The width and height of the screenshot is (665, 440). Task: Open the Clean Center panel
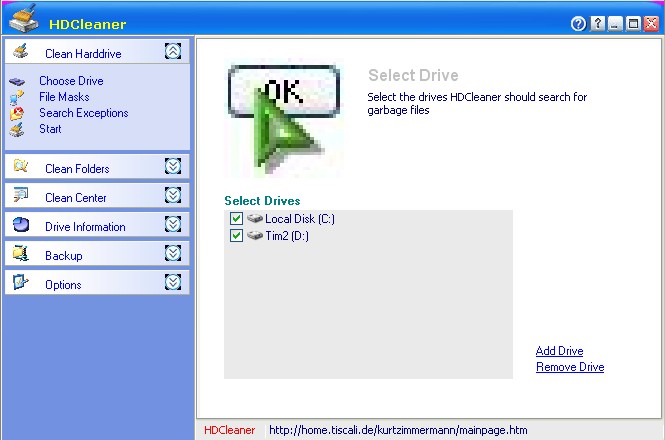click(97, 195)
